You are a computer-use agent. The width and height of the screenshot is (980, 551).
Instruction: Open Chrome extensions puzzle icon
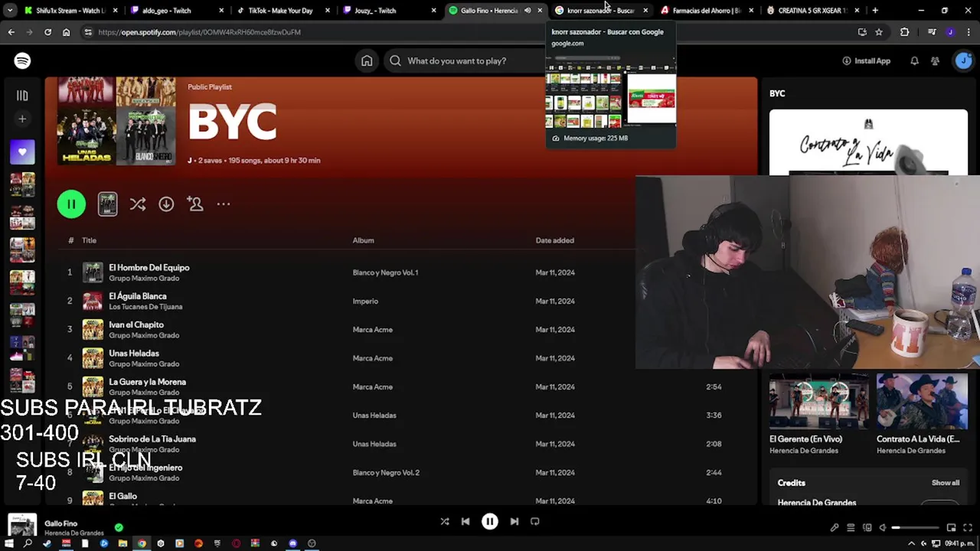point(904,32)
